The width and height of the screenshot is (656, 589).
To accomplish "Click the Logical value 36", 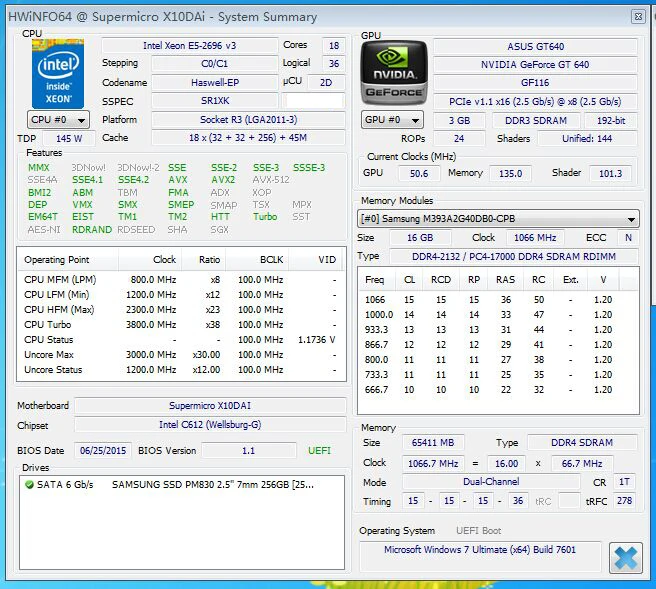I will [x=334, y=64].
